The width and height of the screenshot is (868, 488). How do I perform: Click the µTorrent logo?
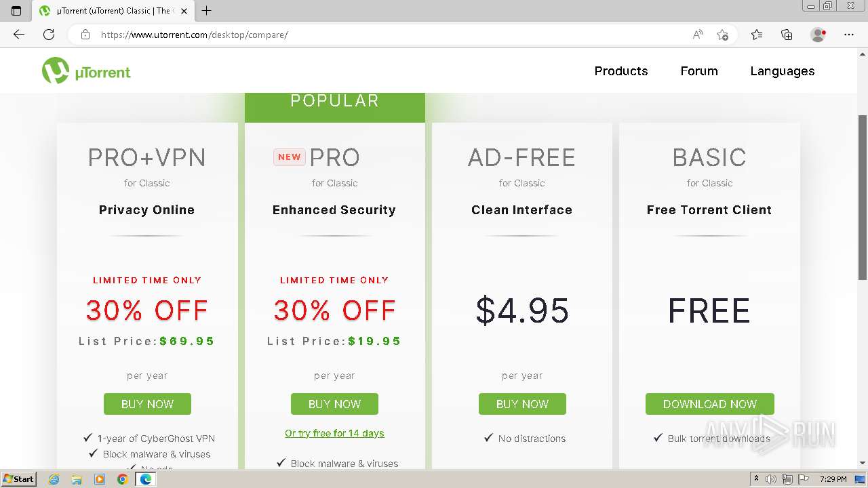(86, 71)
